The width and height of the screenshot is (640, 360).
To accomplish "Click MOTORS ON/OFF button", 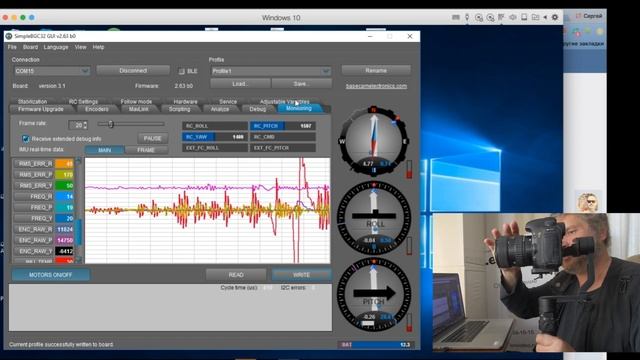I will (x=51, y=275).
